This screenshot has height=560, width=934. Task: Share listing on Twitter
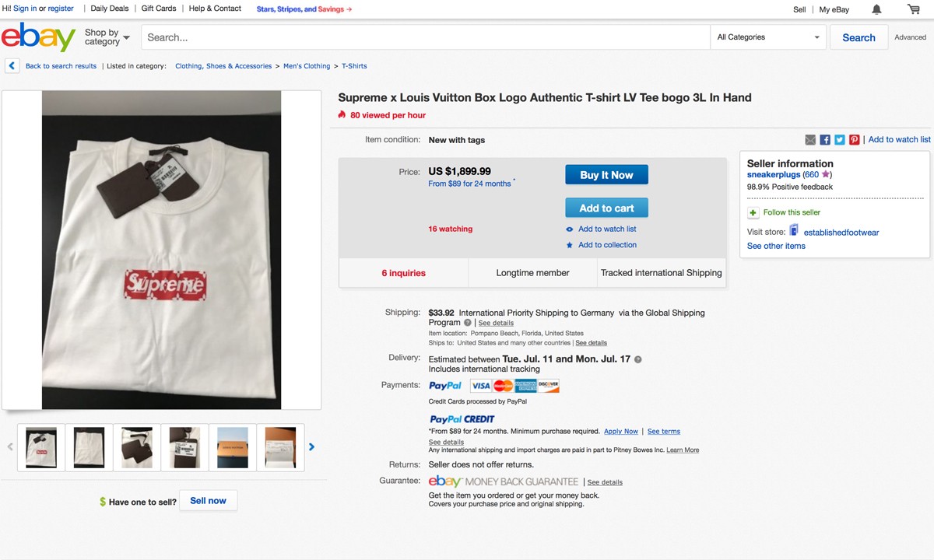(840, 140)
